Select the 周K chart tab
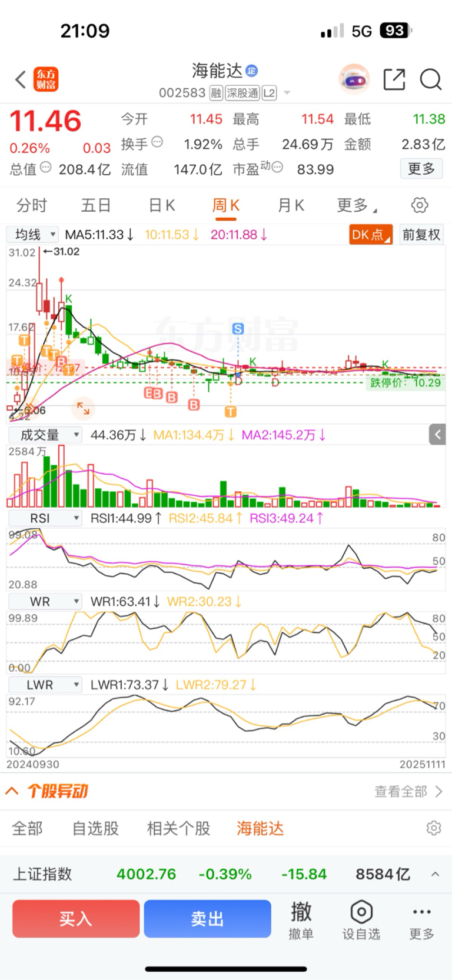Screen dimensions: 452x980 [226, 205]
